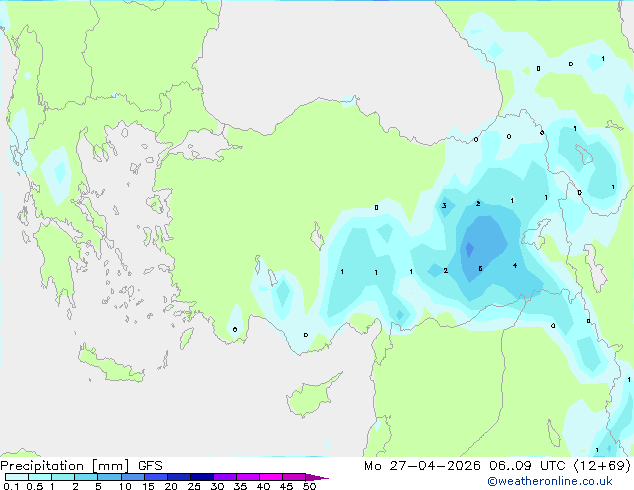634x490 pixels.
Task: Select the 35–40 mm legend color swatch
Action: [x=248, y=477]
